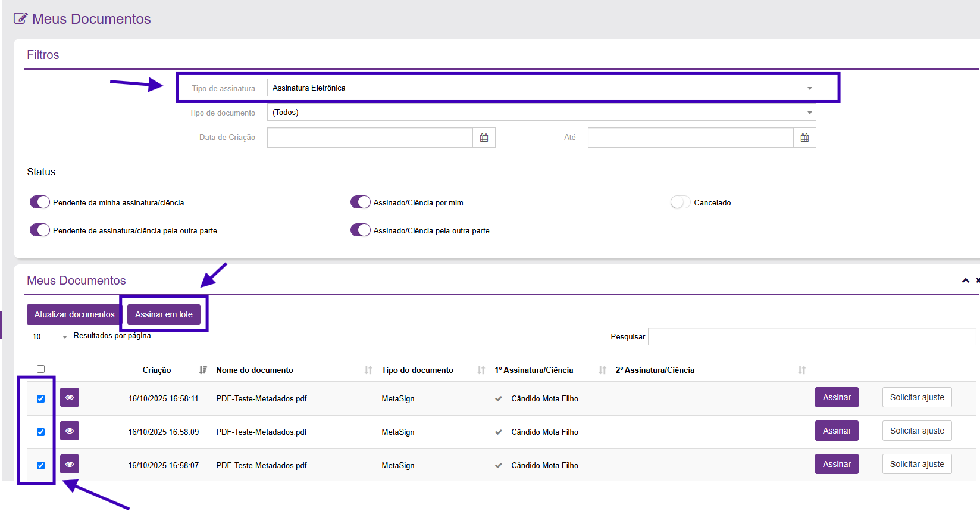
Task: Click Assinar em lote button
Action: (x=164, y=314)
